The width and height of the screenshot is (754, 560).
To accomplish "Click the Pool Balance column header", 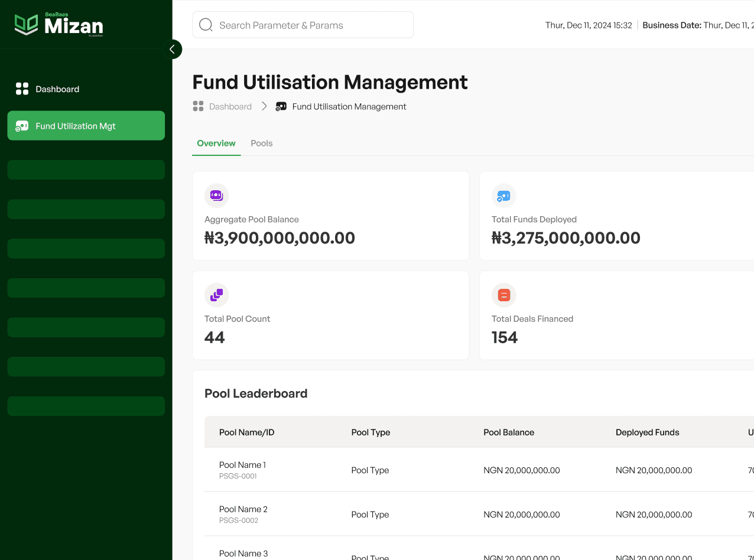I will pyautogui.click(x=509, y=432).
